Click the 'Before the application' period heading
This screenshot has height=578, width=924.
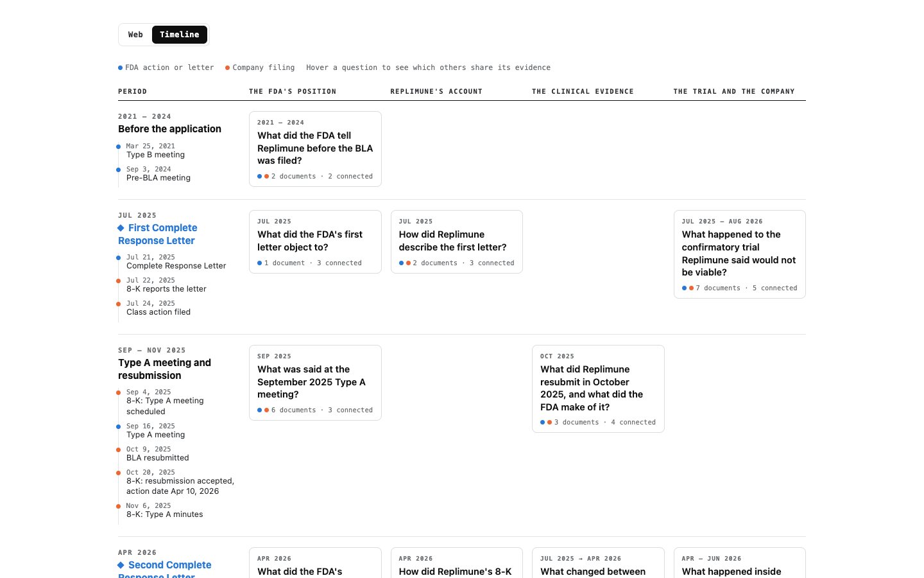pos(169,129)
